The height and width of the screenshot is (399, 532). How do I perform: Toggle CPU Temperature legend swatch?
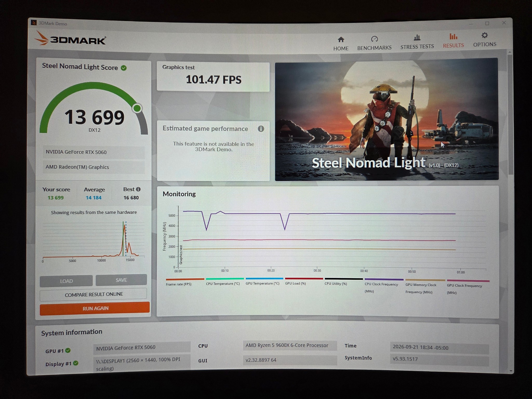click(x=225, y=279)
